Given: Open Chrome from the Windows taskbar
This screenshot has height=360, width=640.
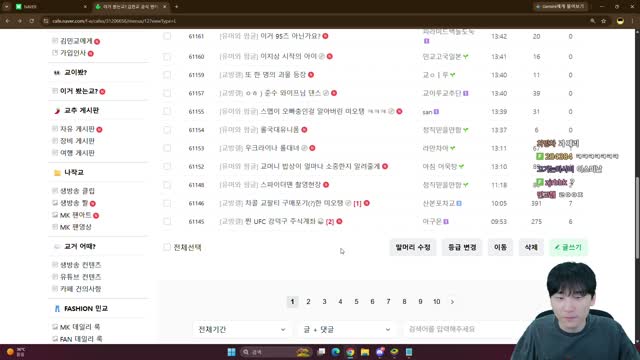Looking at the screenshot, I should click(350, 352).
